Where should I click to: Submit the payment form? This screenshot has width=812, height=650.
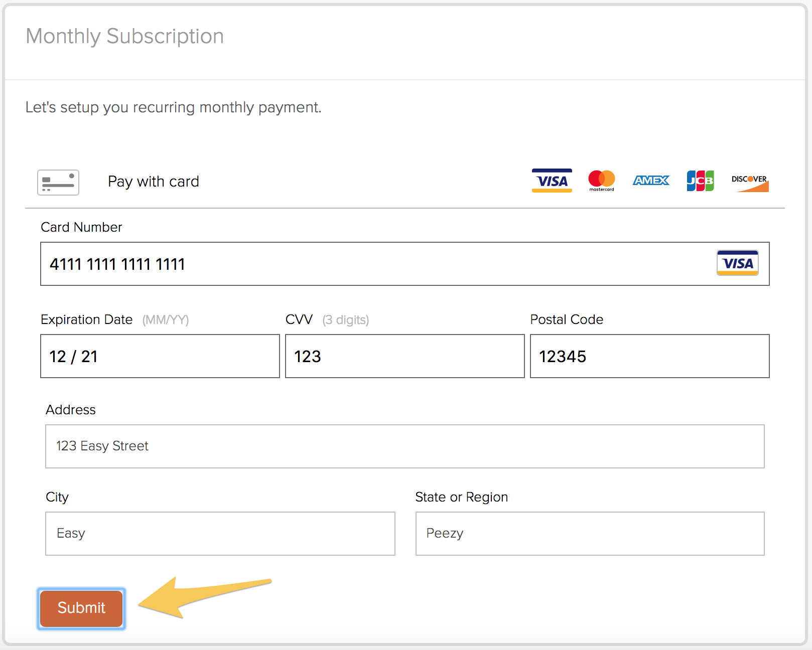(81, 608)
